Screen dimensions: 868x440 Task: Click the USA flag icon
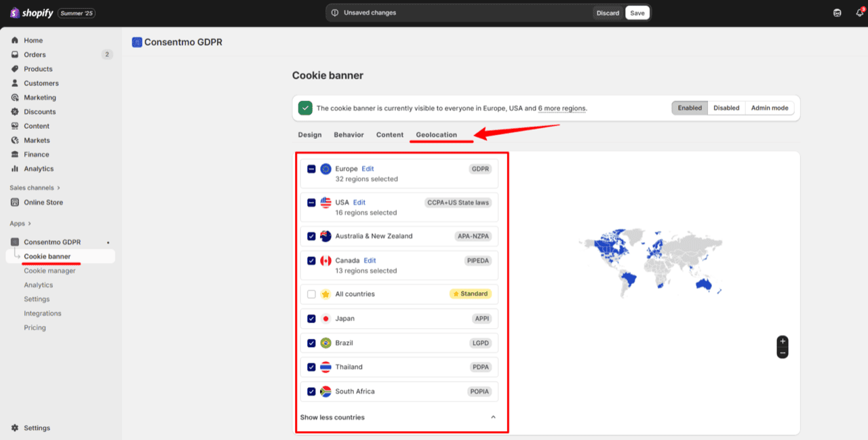(x=325, y=202)
